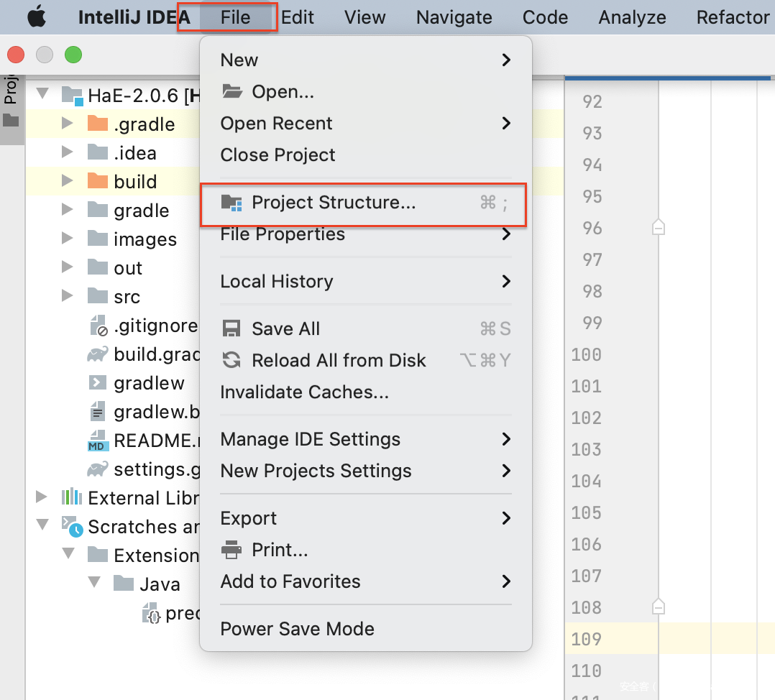Collapse the Java folder under Extensions
This screenshot has width=775, height=700.
94,582
